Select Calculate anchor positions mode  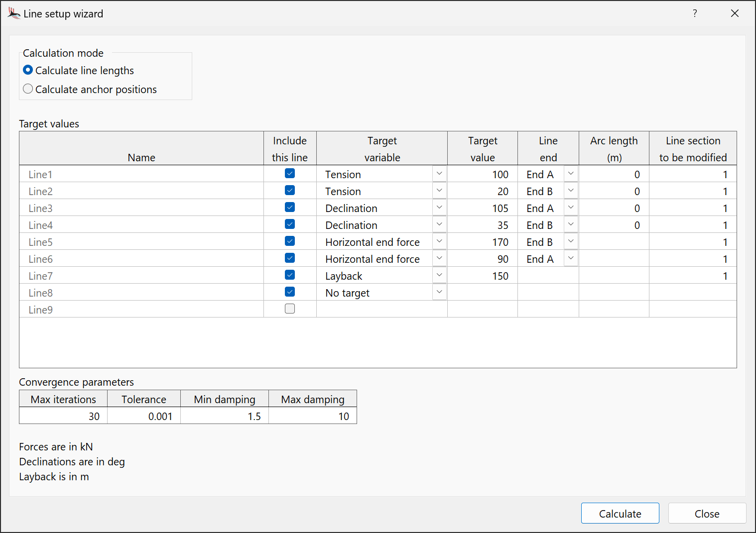click(x=28, y=89)
